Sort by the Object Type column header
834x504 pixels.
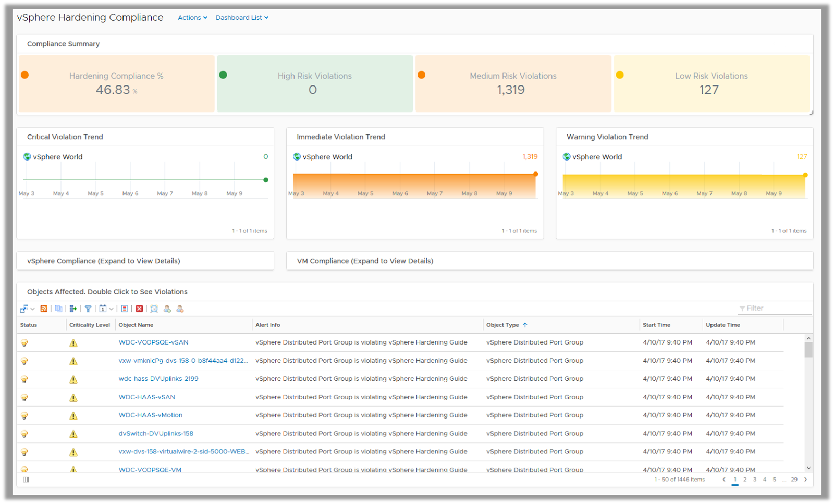tap(502, 325)
